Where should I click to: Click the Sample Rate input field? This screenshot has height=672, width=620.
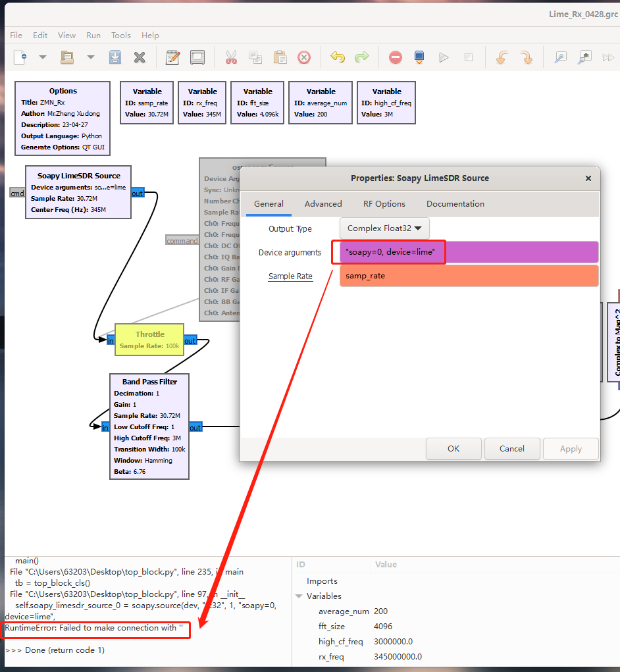(469, 276)
